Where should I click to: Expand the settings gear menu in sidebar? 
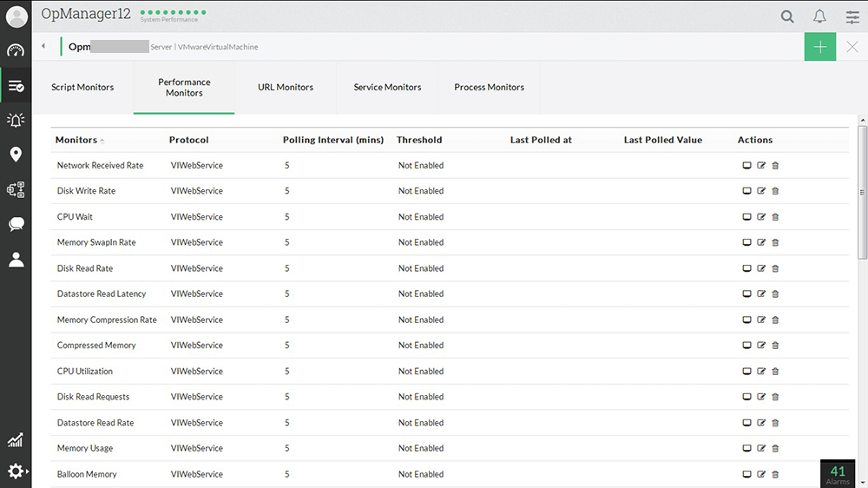point(16,472)
